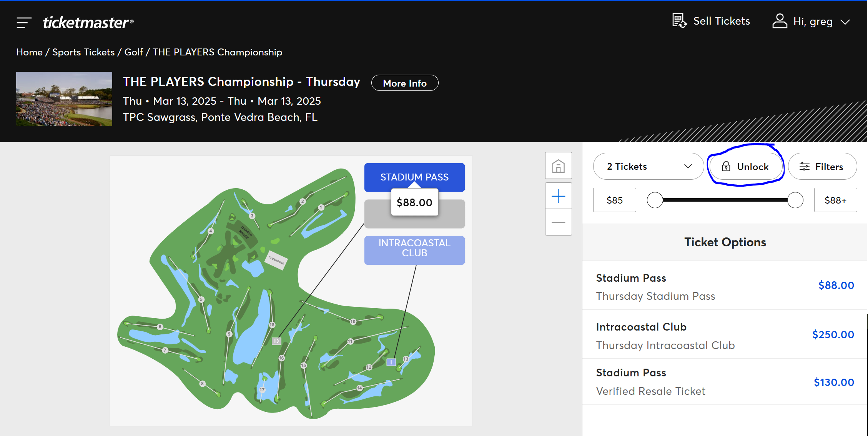The width and height of the screenshot is (868, 436).
Task: Click the $85 minimum price field
Action: click(614, 200)
